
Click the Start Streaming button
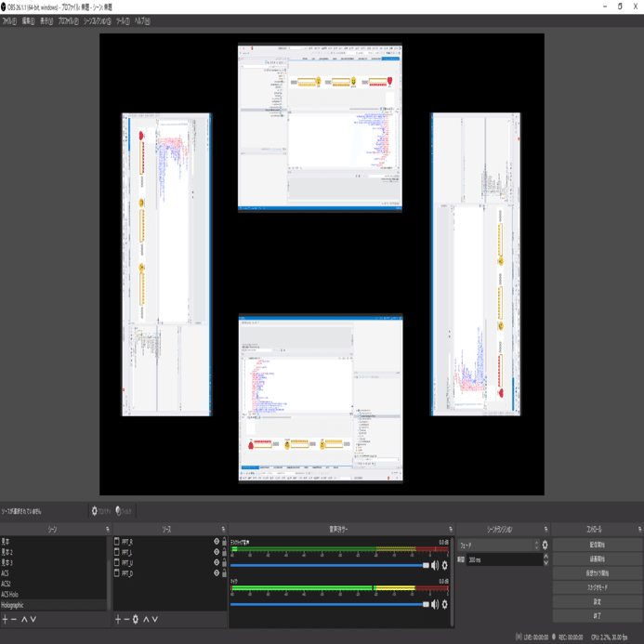coord(598,545)
